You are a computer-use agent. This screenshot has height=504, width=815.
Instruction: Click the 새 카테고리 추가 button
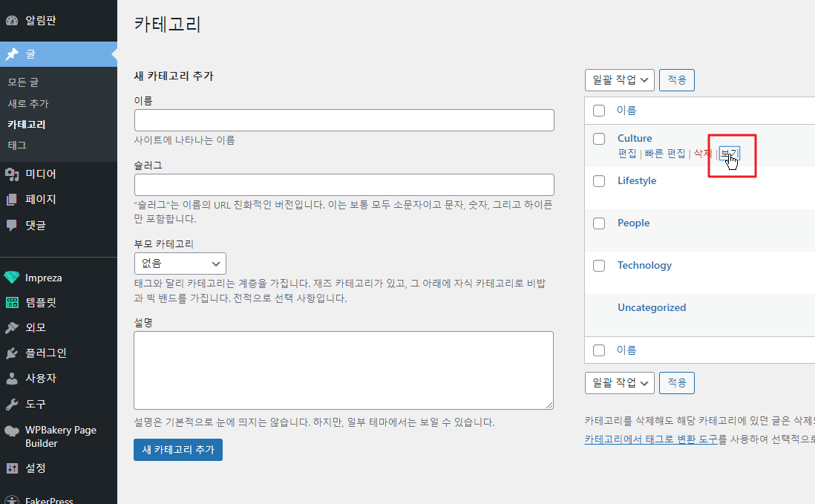tap(177, 450)
